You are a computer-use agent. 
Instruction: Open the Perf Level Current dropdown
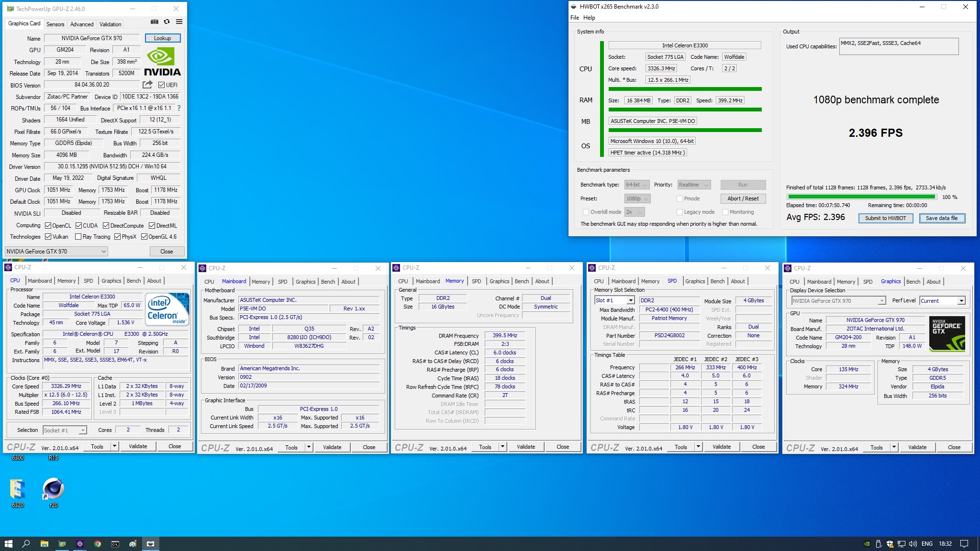942,300
